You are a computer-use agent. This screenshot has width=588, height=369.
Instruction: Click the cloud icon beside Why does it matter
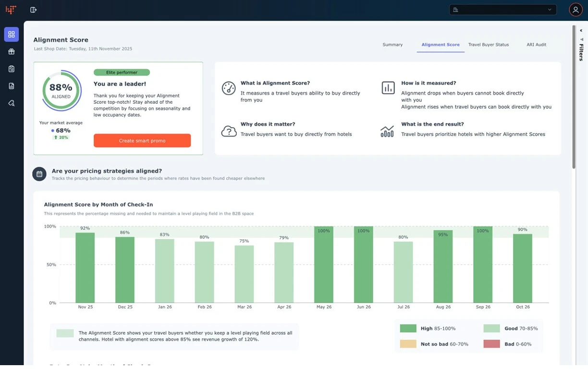[229, 130]
